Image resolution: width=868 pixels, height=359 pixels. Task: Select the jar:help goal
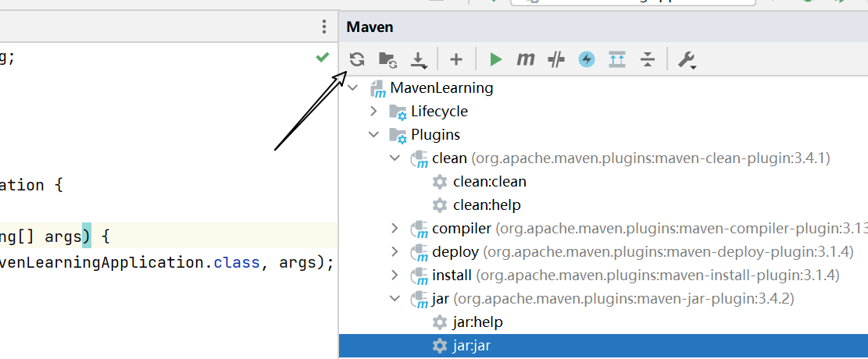click(x=477, y=322)
